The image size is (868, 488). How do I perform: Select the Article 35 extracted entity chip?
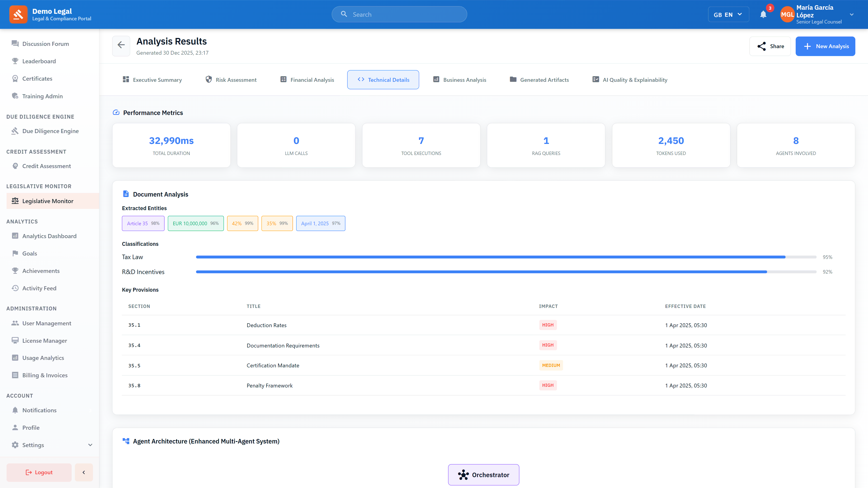(x=143, y=223)
